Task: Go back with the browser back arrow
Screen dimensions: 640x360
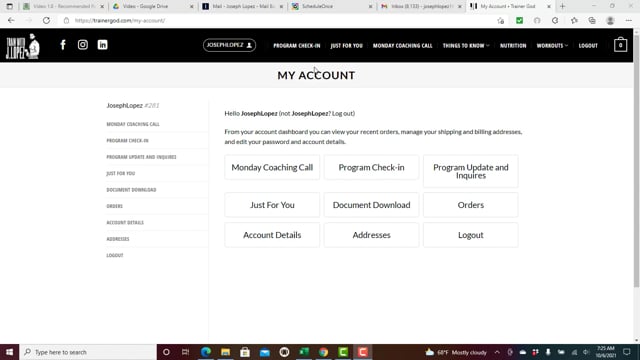Action: [x=11, y=20]
